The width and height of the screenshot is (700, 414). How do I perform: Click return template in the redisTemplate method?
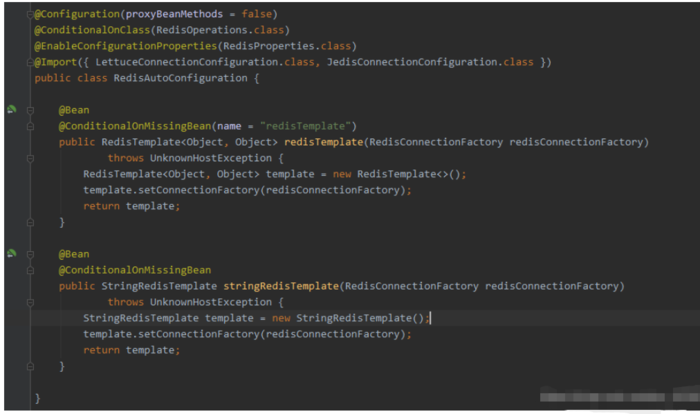(x=129, y=206)
